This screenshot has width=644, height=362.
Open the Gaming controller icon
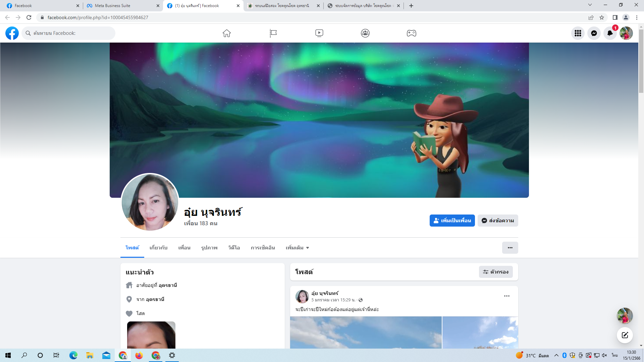click(x=411, y=33)
